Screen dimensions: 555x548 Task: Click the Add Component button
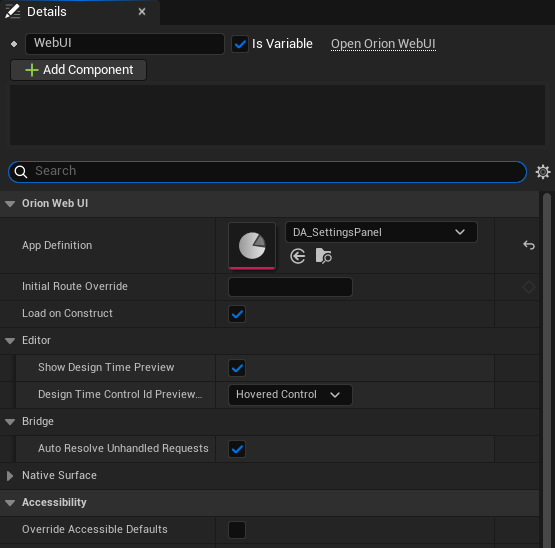coord(79,70)
